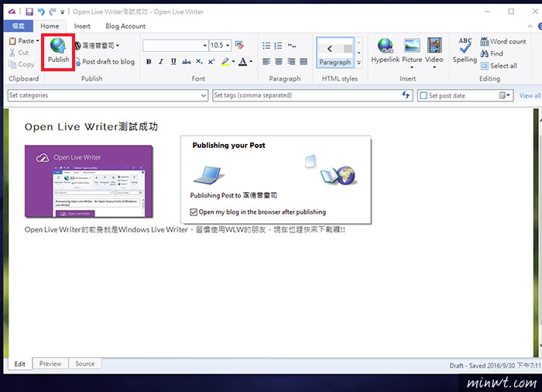This screenshot has width=542, height=392.
Task: Justify the paragraph text
Action: pyautogui.click(x=304, y=61)
